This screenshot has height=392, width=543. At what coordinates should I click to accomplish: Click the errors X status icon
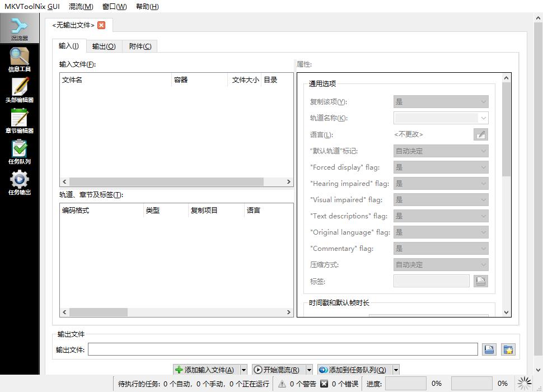(324, 384)
